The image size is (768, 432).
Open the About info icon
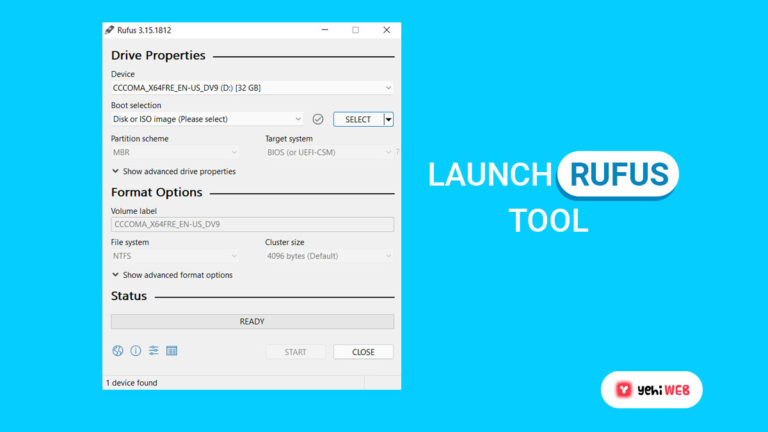[x=136, y=351]
